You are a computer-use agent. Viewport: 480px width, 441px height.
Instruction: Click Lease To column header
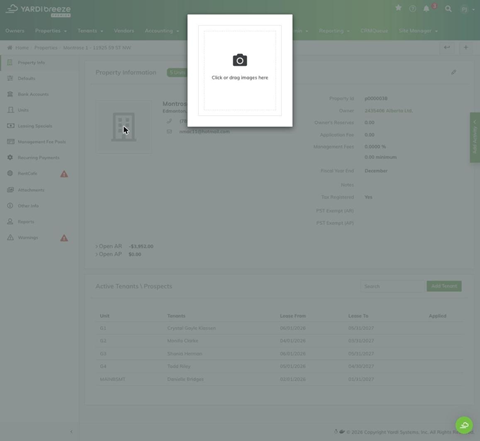click(358, 316)
